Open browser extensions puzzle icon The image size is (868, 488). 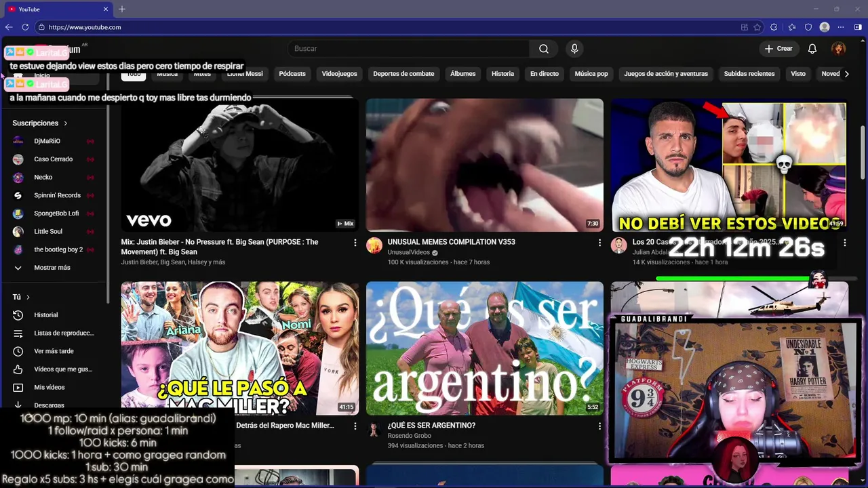point(774,27)
